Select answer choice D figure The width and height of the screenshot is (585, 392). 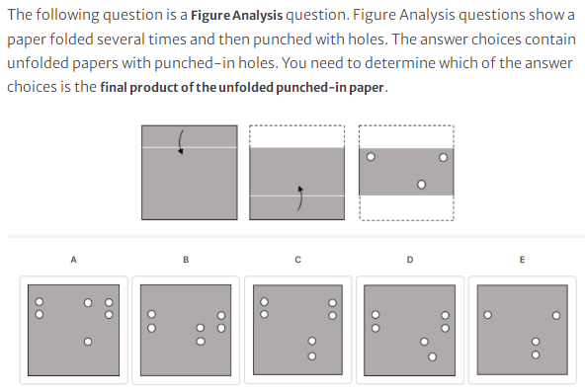410,330
